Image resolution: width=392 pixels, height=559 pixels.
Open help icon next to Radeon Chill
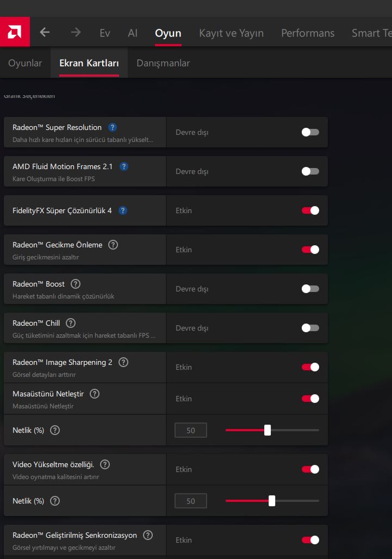point(71,324)
